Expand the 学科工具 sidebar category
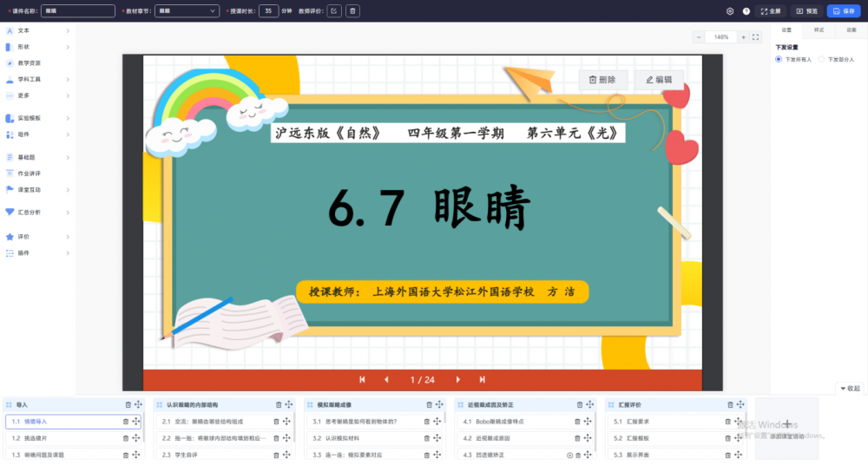This screenshot has width=868, height=465. tap(36, 79)
